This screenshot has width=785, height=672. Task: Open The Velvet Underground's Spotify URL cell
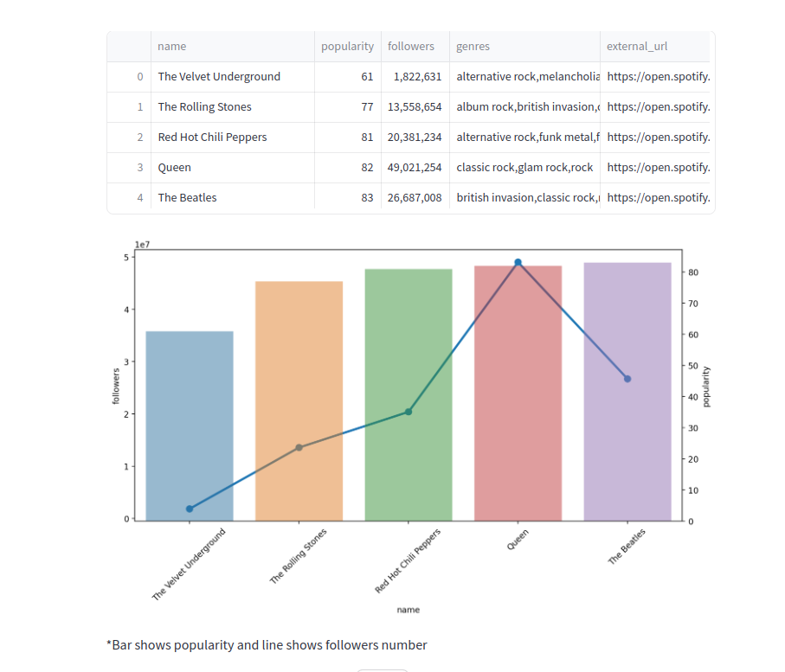click(x=658, y=77)
